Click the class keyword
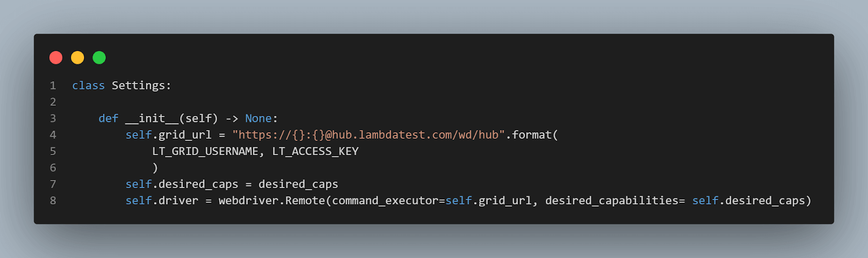The image size is (868, 258). pyautogui.click(x=88, y=86)
